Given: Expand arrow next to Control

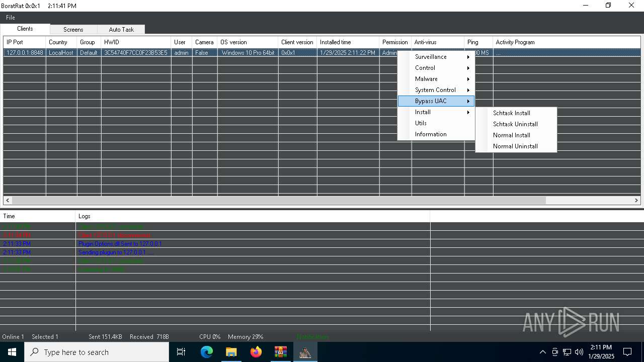Looking at the screenshot, I should point(468,68).
